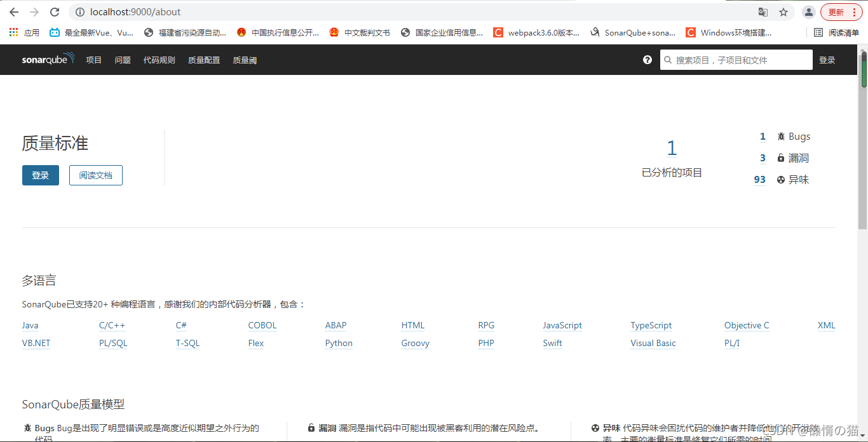The width and height of the screenshot is (868, 442).
Task: Open the 阅读清单 reading list
Action: point(836,32)
